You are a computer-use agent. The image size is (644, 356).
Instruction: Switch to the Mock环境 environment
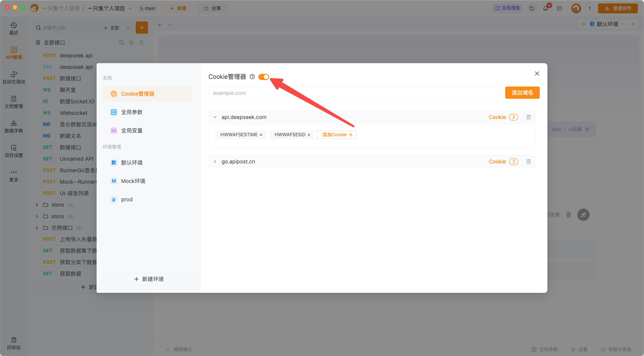pos(133,181)
